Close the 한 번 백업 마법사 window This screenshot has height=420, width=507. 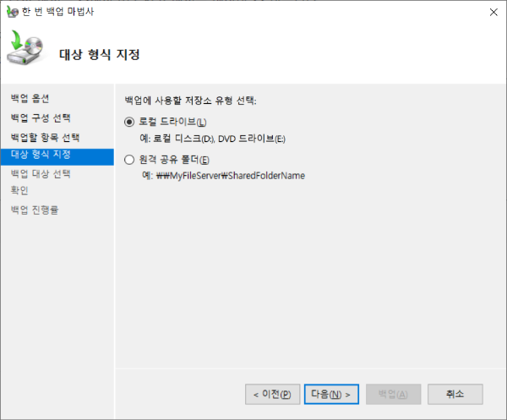[x=493, y=13]
